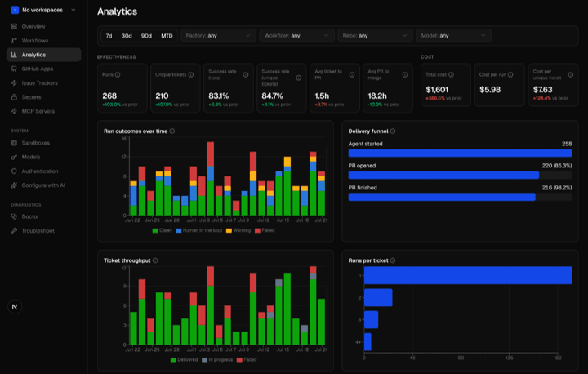Click info icon on Success rate (runs)
This screenshot has height=374, width=588.
[246, 74]
